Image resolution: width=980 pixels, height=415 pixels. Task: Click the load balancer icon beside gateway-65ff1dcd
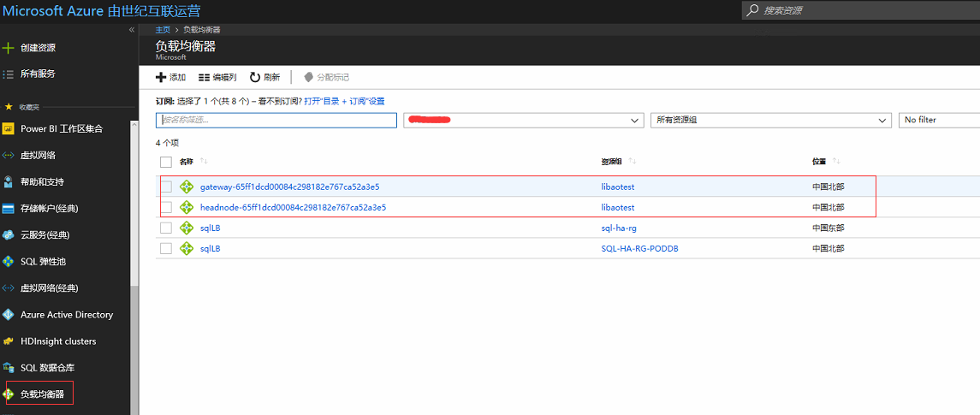(x=187, y=187)
